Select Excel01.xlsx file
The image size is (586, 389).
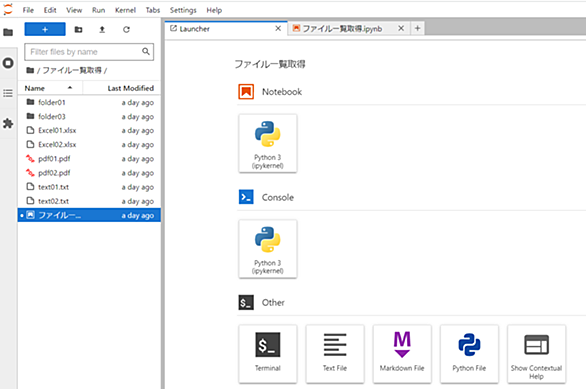(x=89, y=130)
